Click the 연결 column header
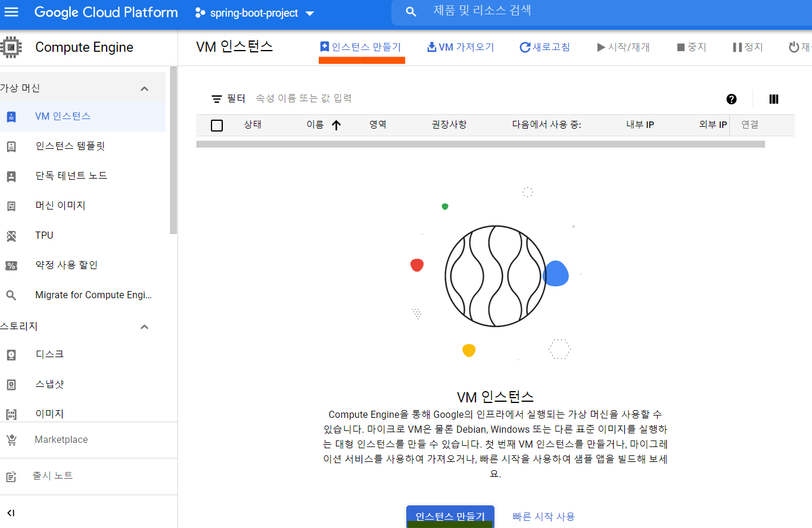 click(749, 125)
